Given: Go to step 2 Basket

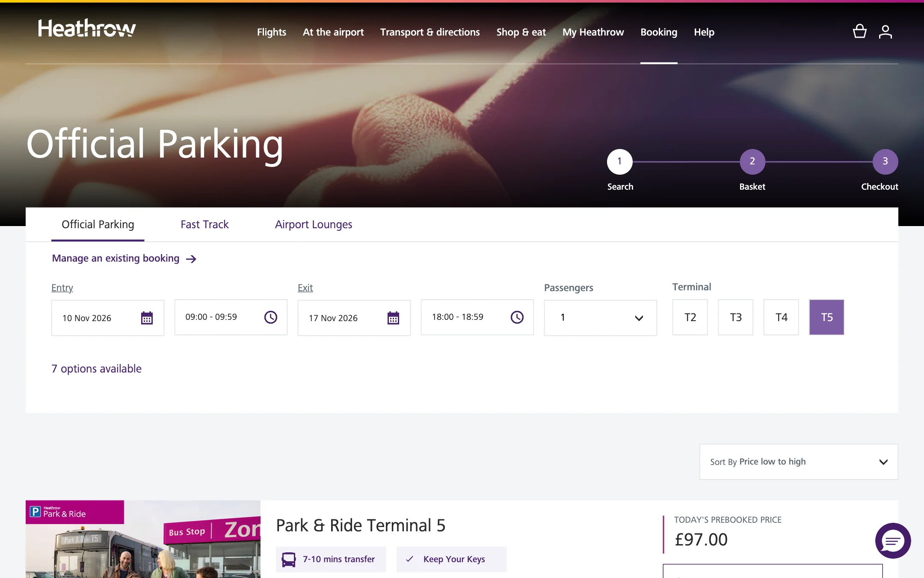Looking at the screenshot, I should pos(752,161).
